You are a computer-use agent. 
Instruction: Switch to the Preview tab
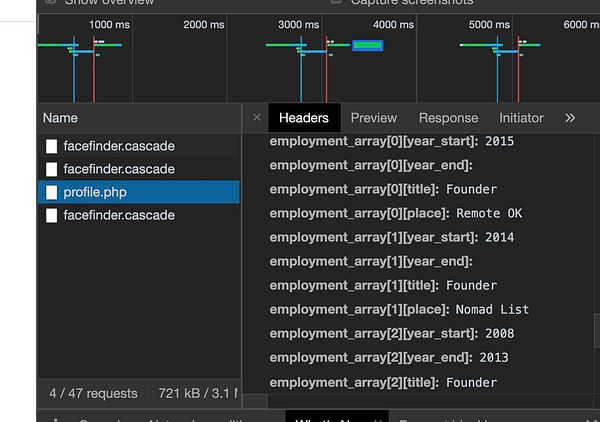[x=373, y=118]
